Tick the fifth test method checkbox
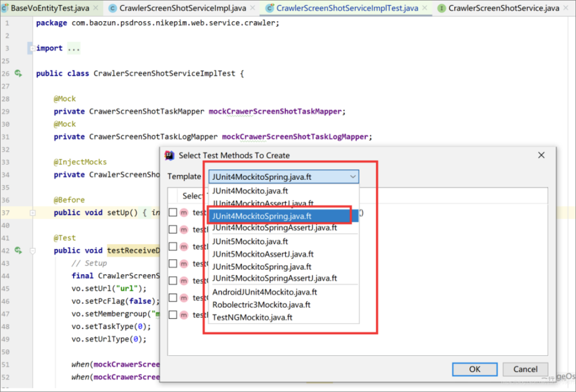 (173, 281)
